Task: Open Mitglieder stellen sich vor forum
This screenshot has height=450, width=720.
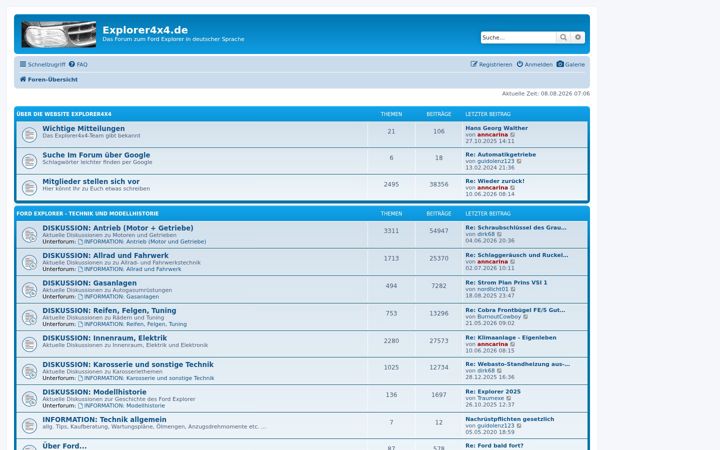Action: tap(91, 181)
